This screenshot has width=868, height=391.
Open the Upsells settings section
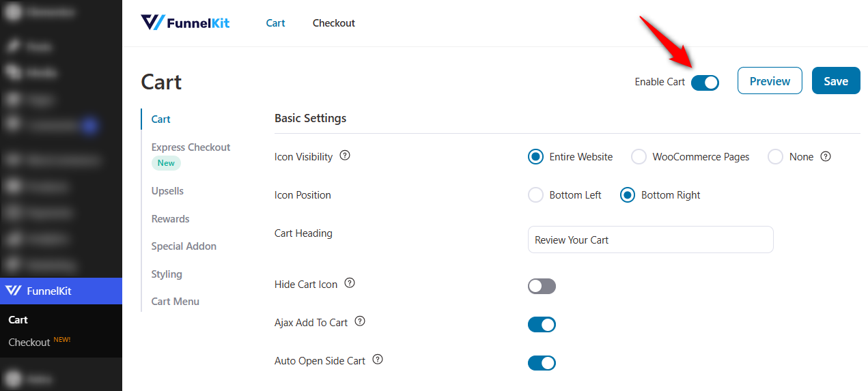[x=167, y=191]
